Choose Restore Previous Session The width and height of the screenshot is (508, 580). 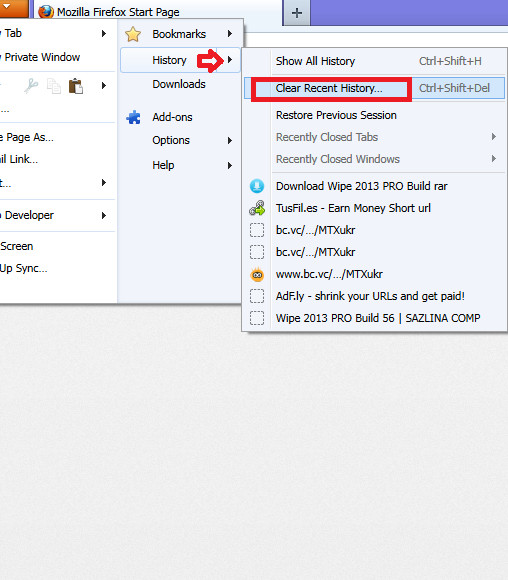pos(374,115)
